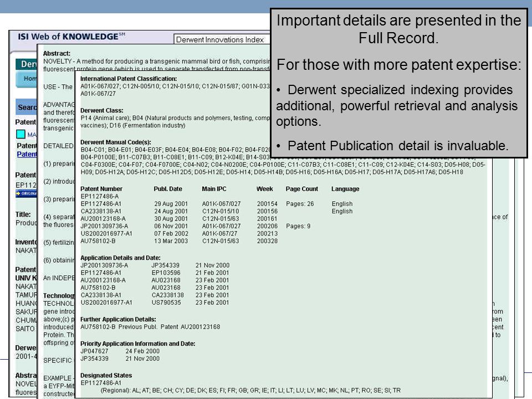
Task: Click Main IPC value C12N-015/10
Action: (221, 211)
